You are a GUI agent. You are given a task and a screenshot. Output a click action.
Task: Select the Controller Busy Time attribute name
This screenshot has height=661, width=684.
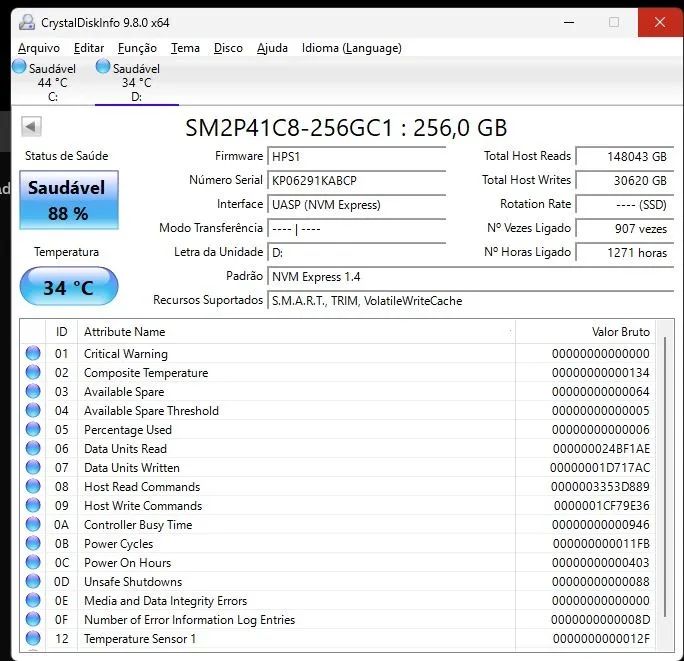click(138, 525)
